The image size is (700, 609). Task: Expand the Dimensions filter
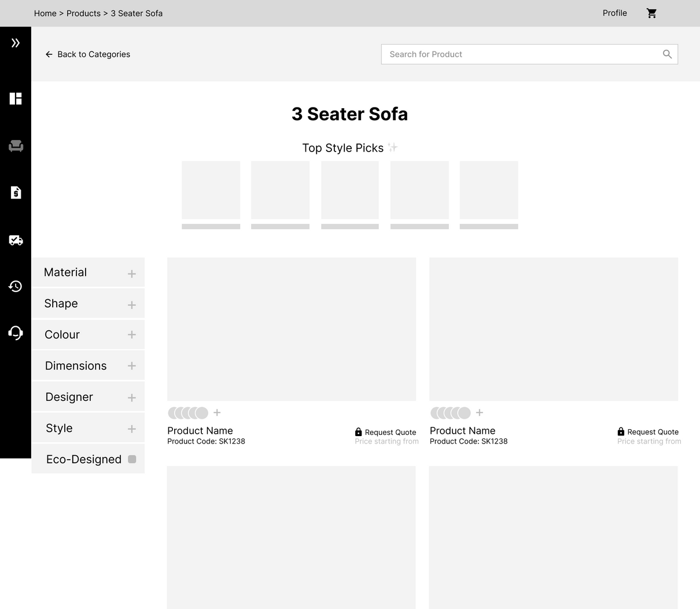click(132, 366)
